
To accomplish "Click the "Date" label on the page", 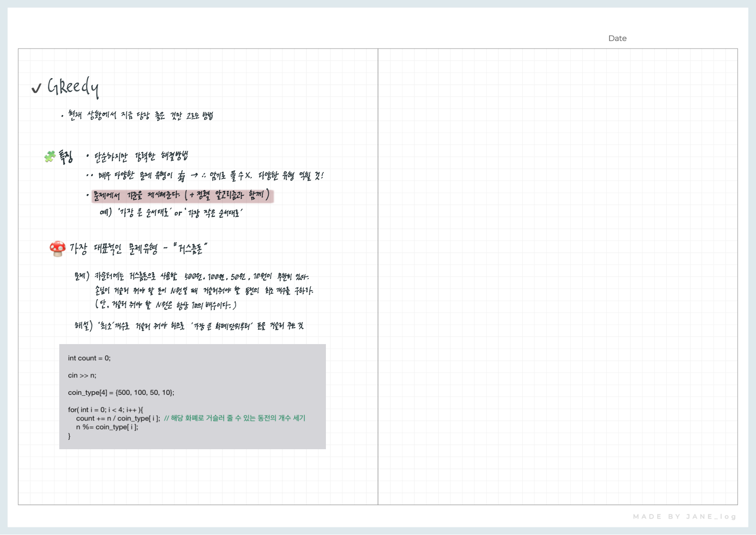I will (x=617, y=39).
